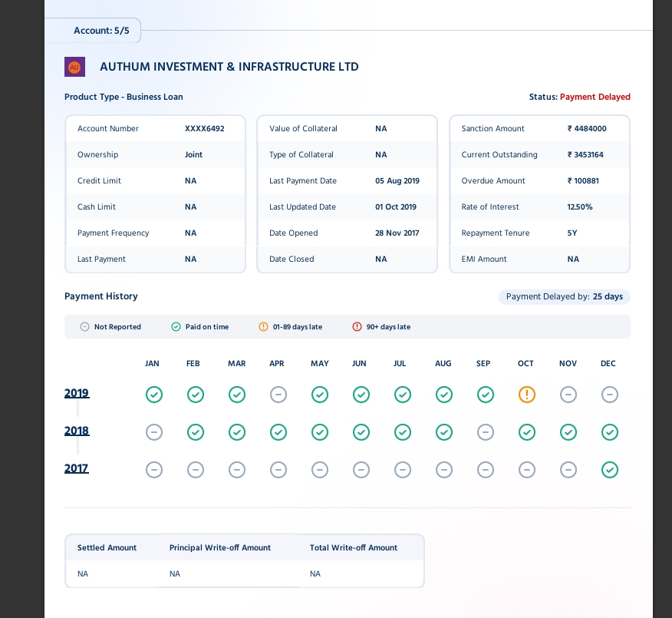Click the not-reported icon for September 2018
Screen dimensions: 672x618
[485, 432]
